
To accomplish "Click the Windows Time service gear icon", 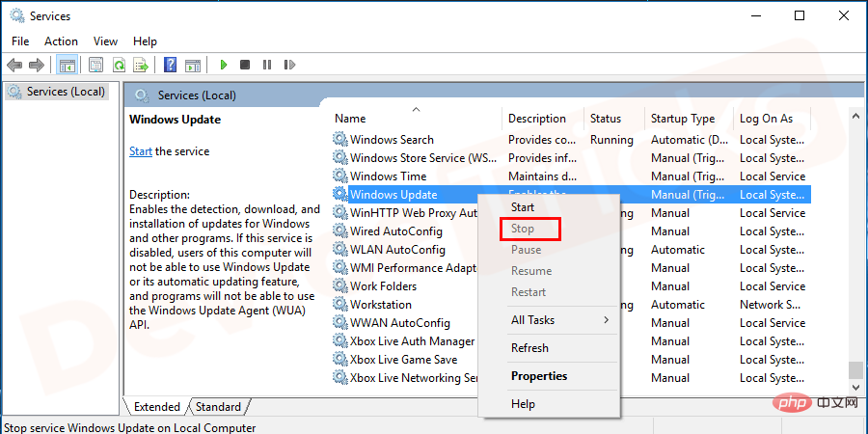I will click(339, 176).
